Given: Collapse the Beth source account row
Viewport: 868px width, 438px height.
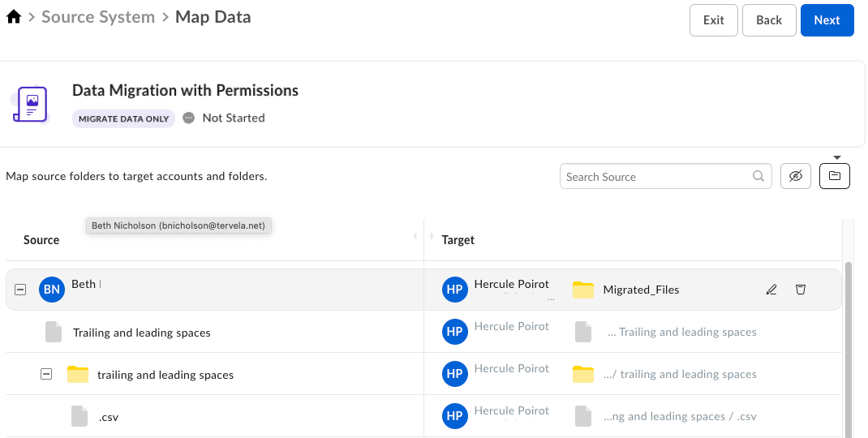Looking at the screenshot, I should pyautogui.click(x=20, y=290).
